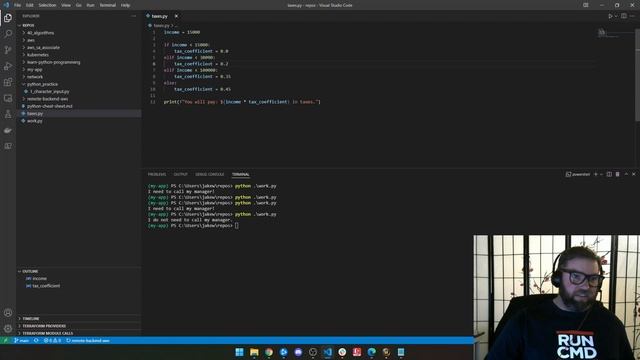Open errors and warnings count in status bar
Viewport: 640px width, 360px height.
pyautogui.click(x=52, y=340)
